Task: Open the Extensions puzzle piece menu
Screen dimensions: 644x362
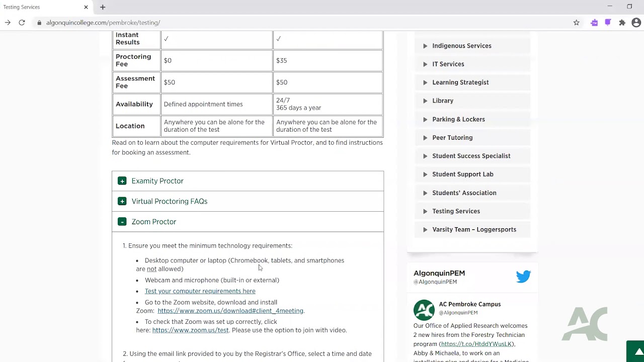Action: coord(622,23)
